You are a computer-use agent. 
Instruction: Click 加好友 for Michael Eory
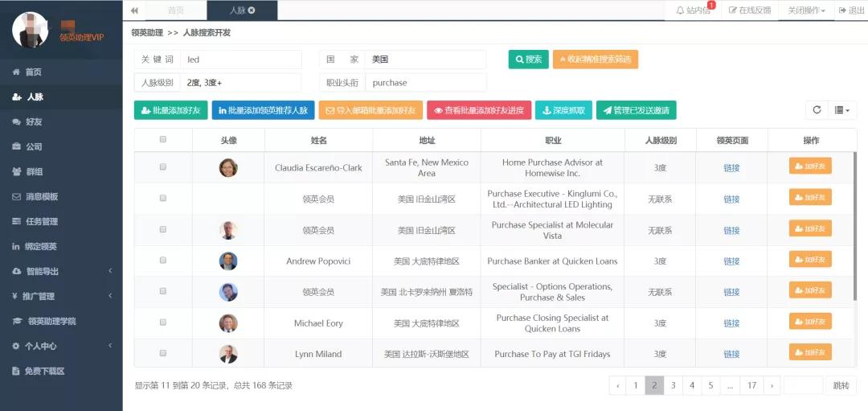point(810,322)
